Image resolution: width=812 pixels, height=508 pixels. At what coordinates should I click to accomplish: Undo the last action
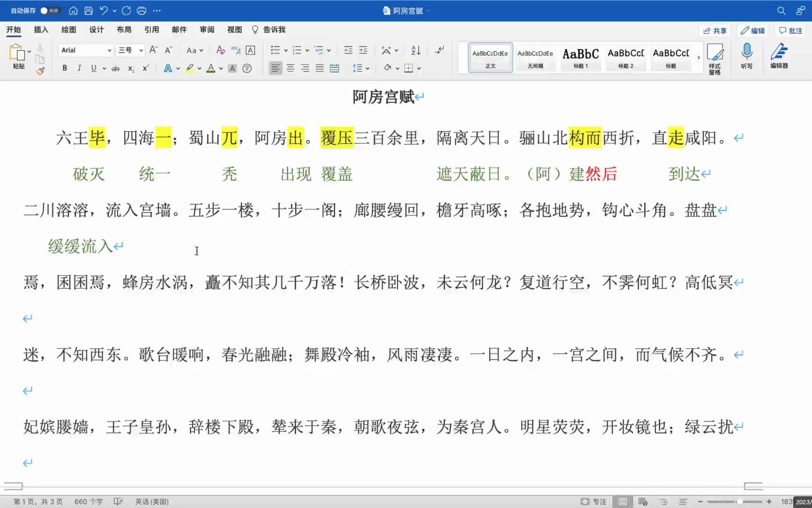[104, 10]
